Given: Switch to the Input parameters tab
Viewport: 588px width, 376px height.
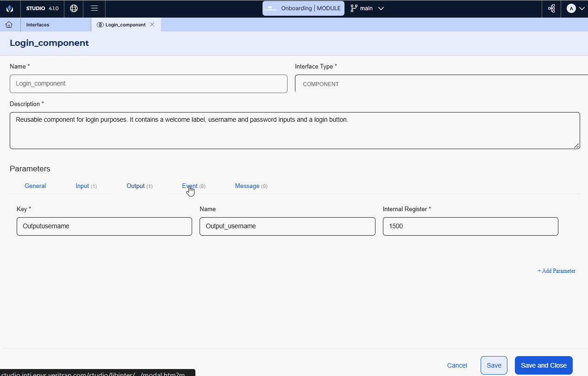Looking at the screenshot, I should point(82,186).
